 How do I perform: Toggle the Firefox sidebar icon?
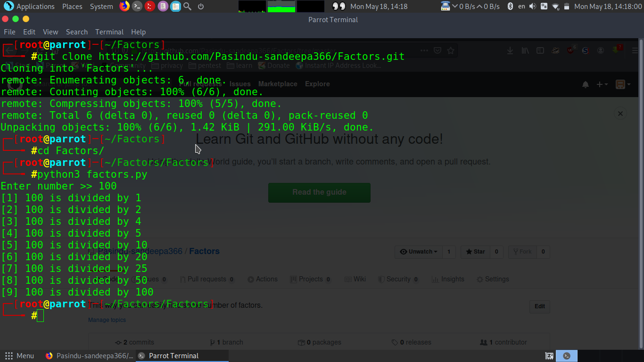(x=540, y=50)
